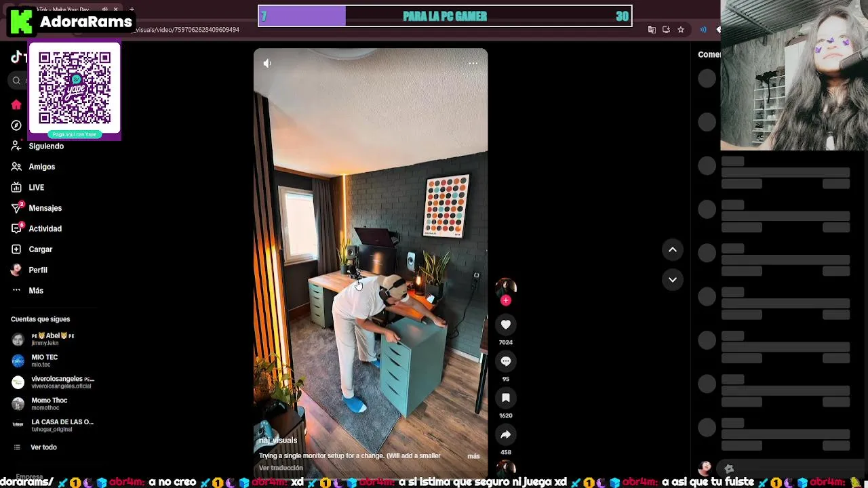
Task: Open the TikTok home feed icon
Action: pos(16,105)
